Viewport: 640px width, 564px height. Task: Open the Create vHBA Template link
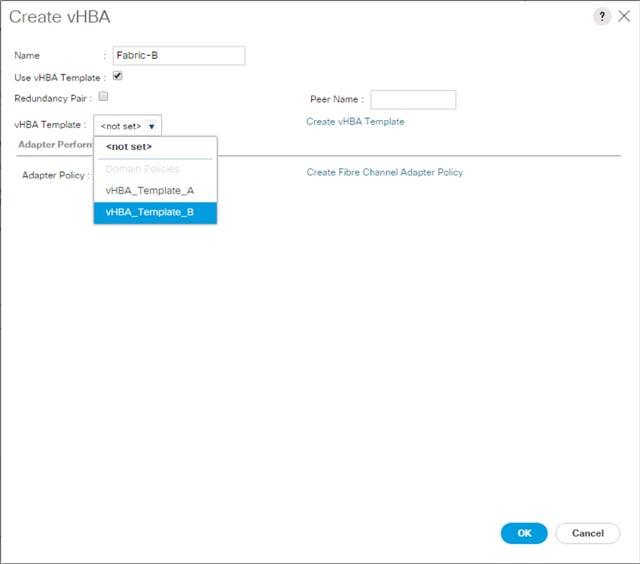(355, 122)
